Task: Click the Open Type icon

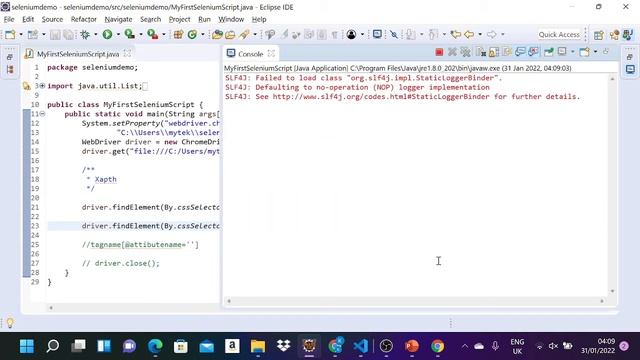Action: coord(217,35)
